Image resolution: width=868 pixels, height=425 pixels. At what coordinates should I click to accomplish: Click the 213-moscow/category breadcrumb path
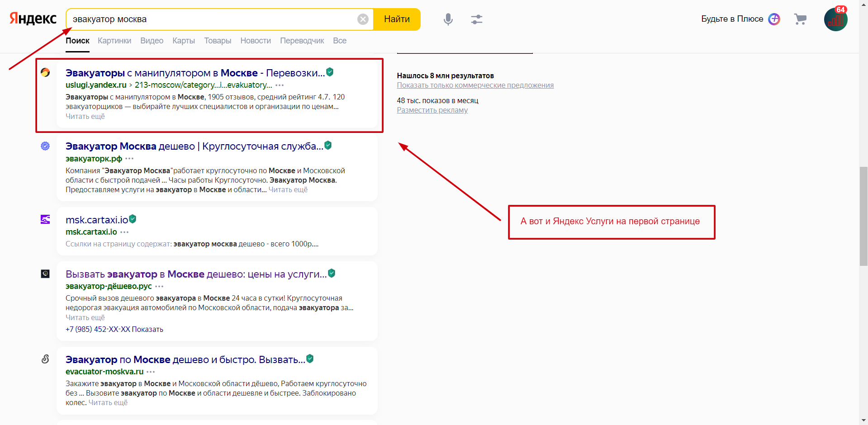click(x=204, y=85)
